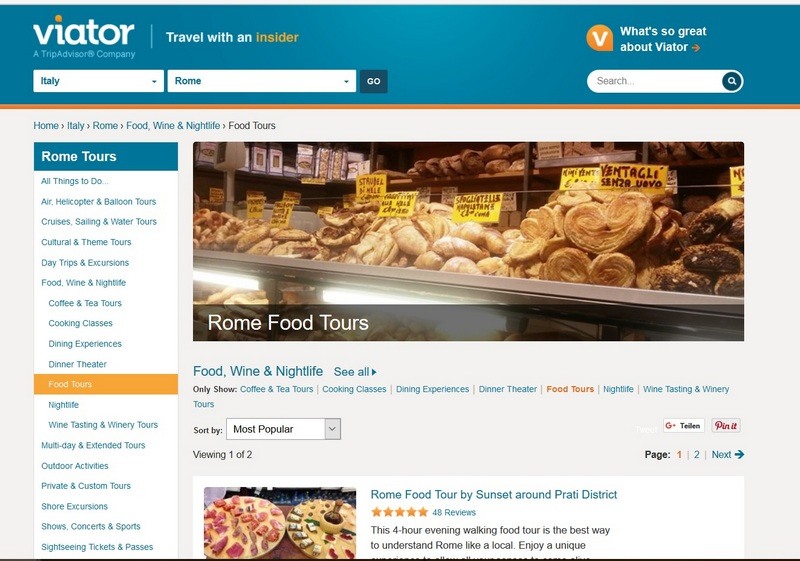Click the orange Viator V badge
The height and width of the screenshot is (561, 800).
[599, 38]
